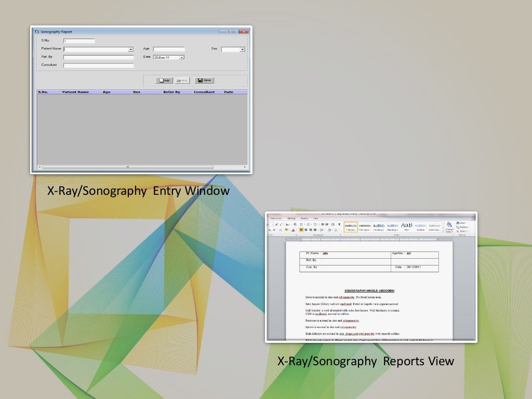Click the Text Highlight Color icon
Screen dimensions: 532x399
click(286, 230)
